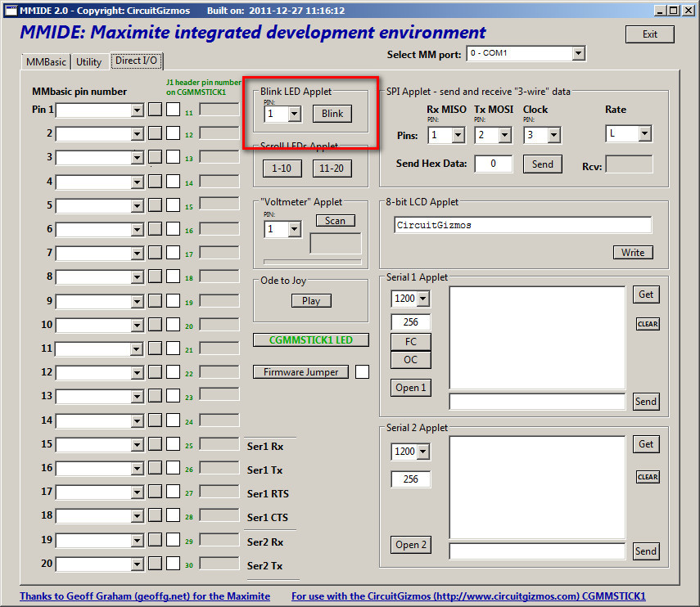Check the first checkbox next to Pin 1
700x607 pixels.
(155, 110)
